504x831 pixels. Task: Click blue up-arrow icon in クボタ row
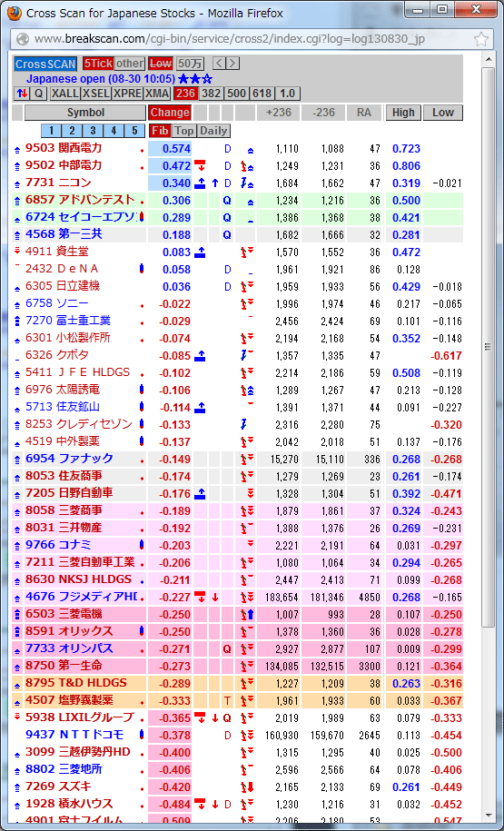tap(200, 355)
